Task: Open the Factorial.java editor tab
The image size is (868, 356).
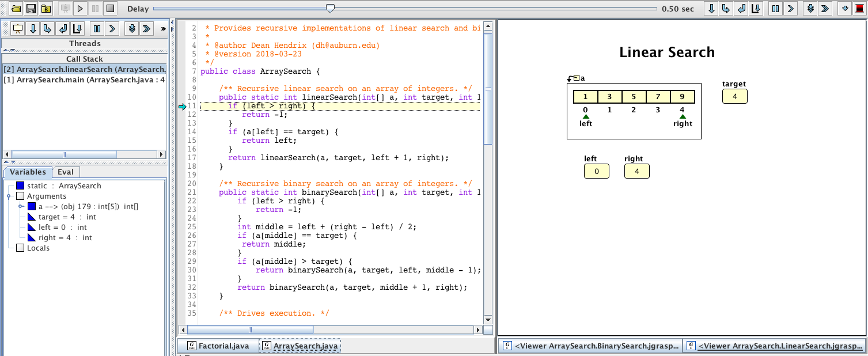Action: click(x=218, y=346)
